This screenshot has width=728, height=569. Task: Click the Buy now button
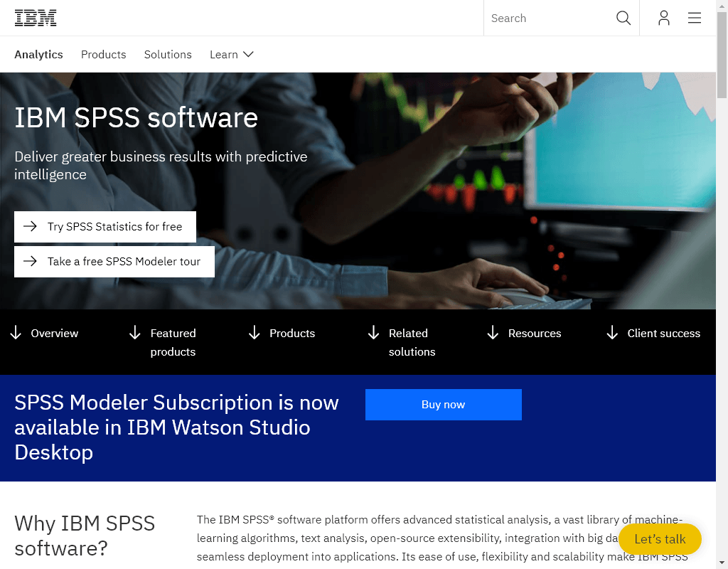(444, 405)
